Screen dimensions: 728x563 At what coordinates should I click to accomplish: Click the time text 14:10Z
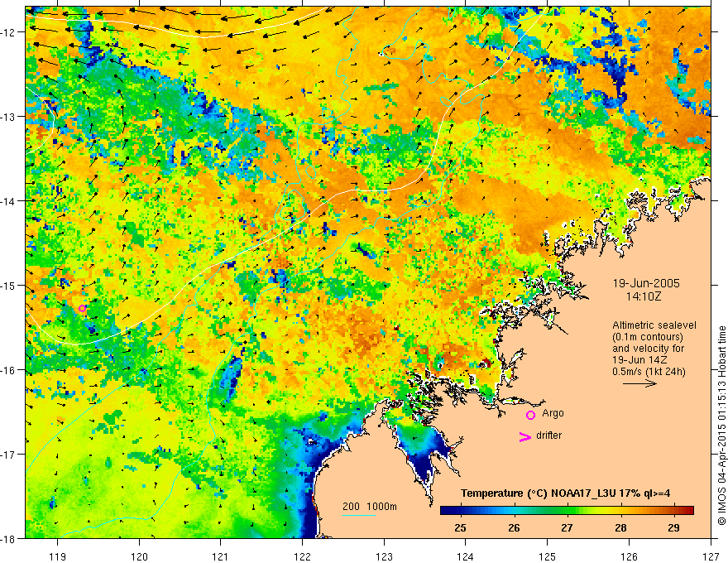pyautogui.click(x=643, y=296)
